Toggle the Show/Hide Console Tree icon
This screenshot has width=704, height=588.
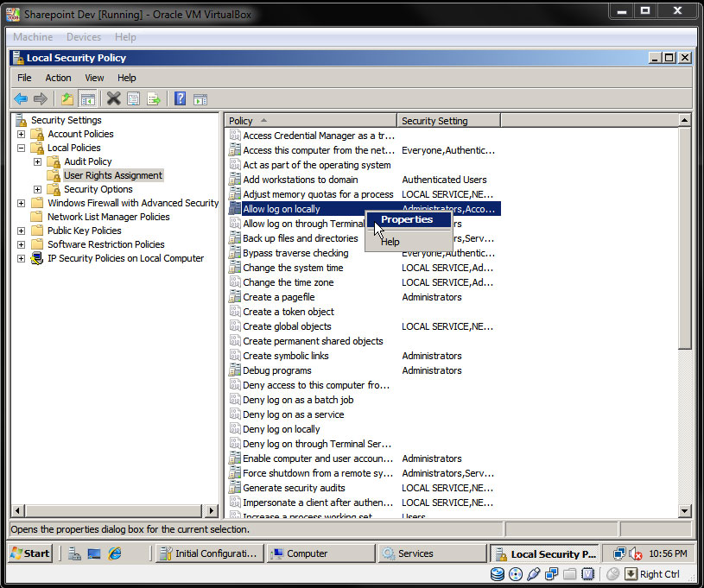87,98
